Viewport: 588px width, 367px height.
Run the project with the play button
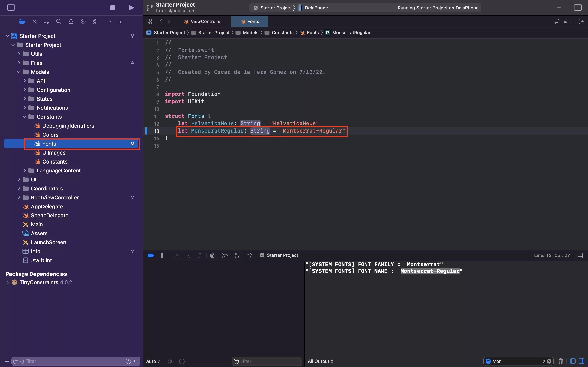pyautogui.click(x=131, y=8)
